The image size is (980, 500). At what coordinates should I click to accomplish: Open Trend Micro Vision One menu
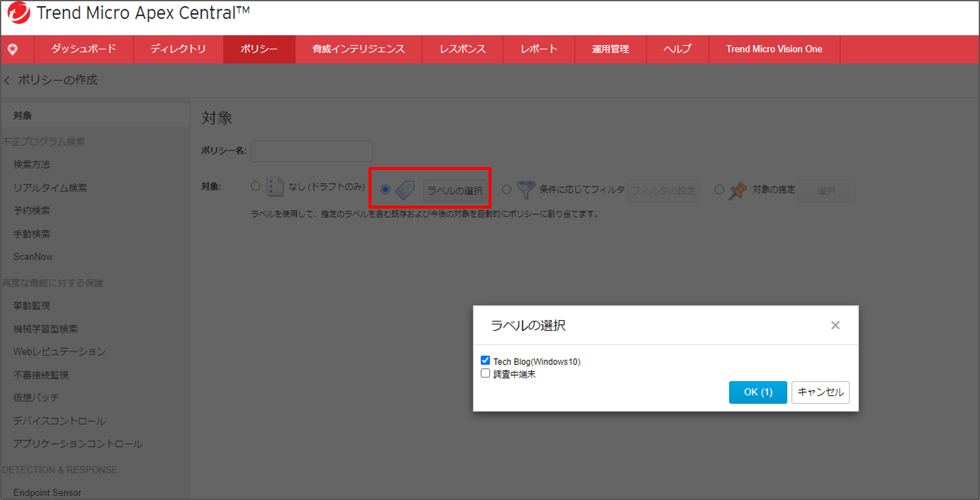tap(774, 49)
